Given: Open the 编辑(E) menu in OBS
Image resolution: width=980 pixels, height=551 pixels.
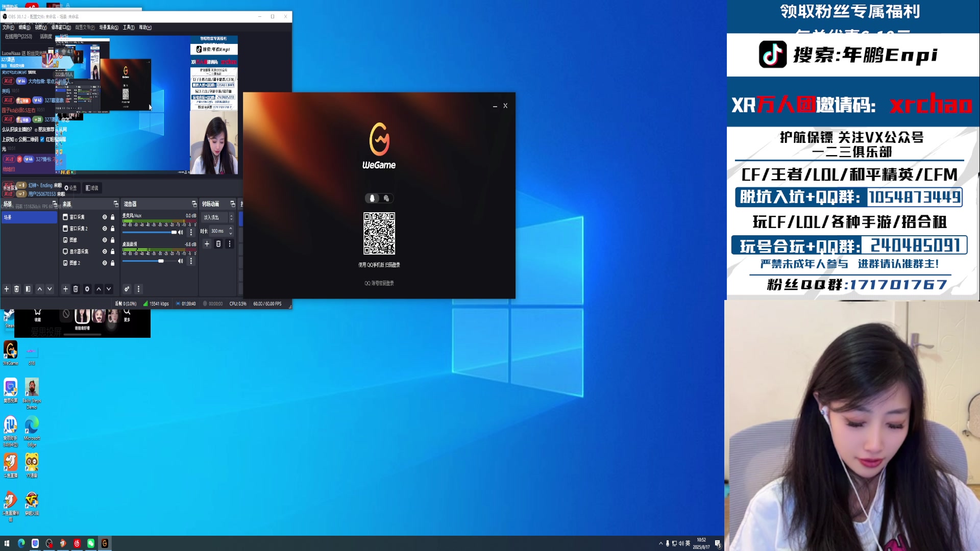Looking at the screenshot, I should coord(24,28).
